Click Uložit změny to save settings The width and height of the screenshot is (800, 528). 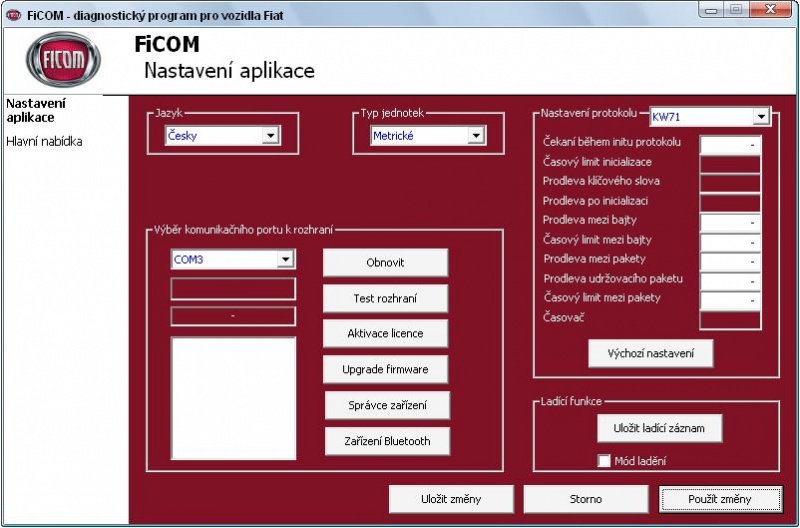[451, 499]
